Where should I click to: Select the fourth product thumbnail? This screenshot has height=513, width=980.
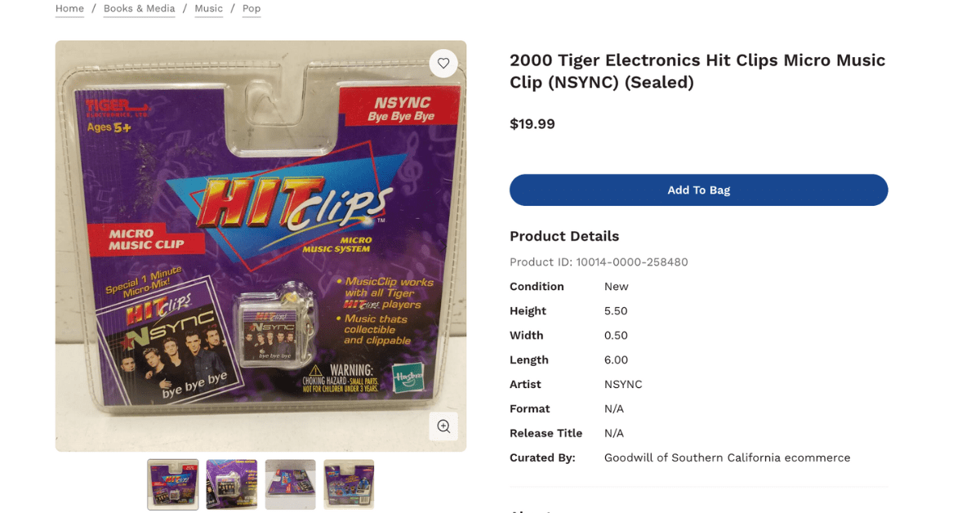349,484
